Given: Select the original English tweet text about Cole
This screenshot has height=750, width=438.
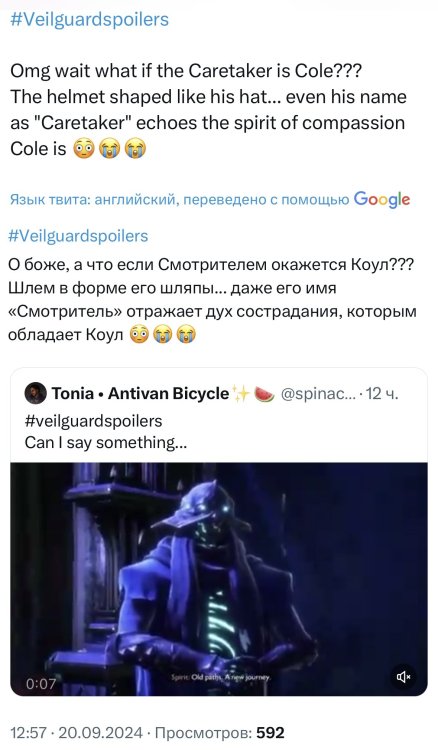Looking at the screenshot, I should [208, 110].
